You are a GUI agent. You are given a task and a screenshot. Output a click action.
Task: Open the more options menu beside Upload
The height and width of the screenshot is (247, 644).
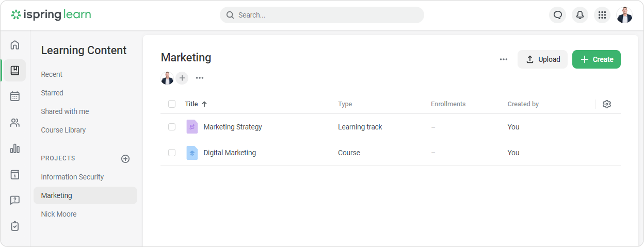pos(504,59)
